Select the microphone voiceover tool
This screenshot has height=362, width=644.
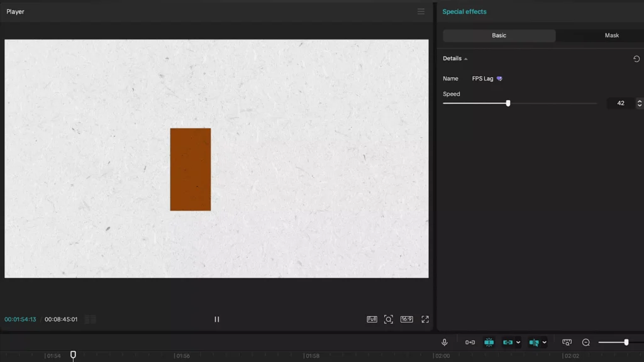[445, 342]
